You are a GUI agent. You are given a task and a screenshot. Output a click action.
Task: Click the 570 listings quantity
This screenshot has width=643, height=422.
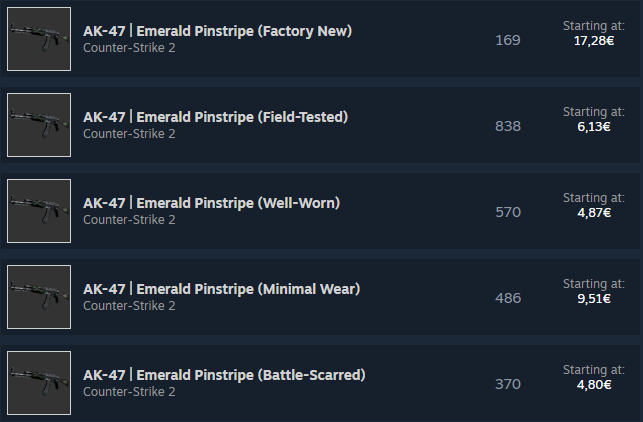[508, 212]
